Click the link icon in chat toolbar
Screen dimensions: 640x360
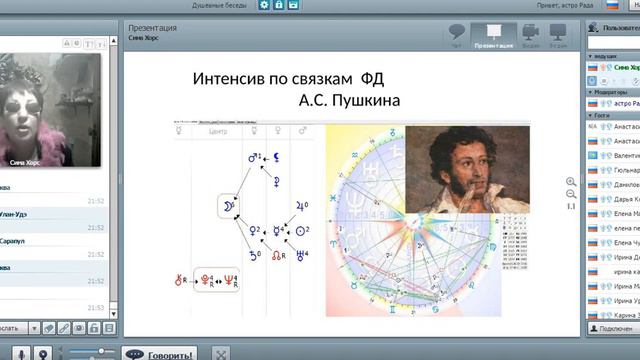64,328
